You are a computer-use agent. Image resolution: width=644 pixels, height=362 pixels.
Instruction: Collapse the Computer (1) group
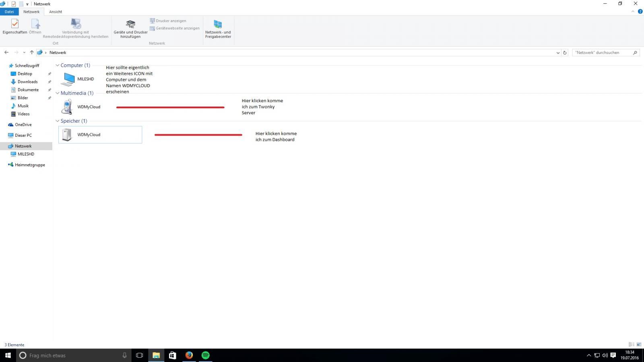tap(58, 65)
